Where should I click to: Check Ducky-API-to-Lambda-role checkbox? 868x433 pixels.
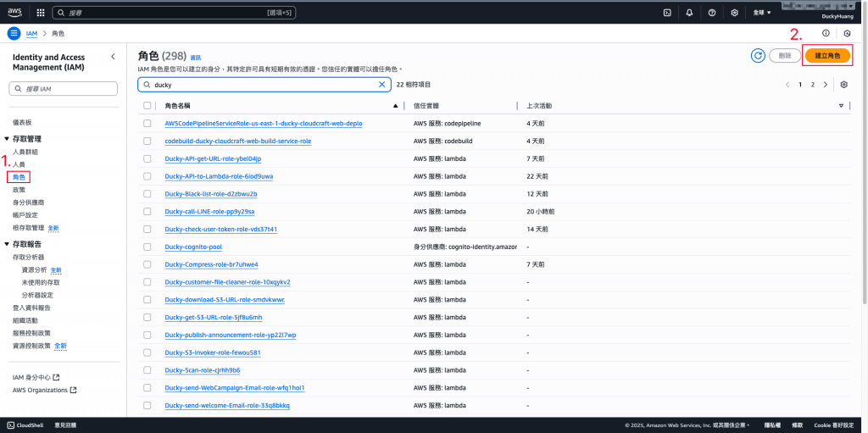147,176
